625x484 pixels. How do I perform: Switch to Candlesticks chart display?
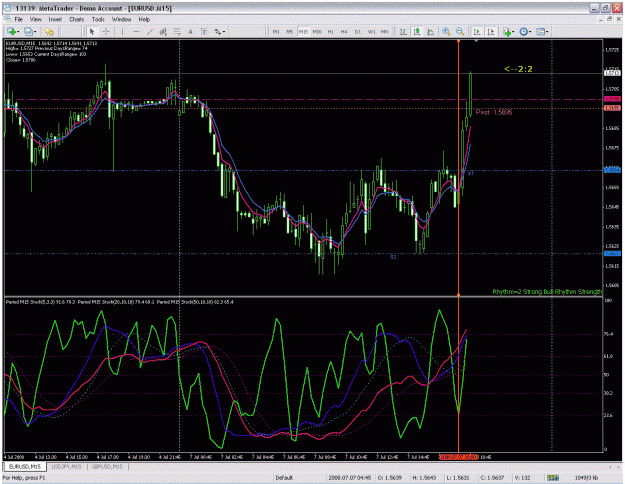417,31
